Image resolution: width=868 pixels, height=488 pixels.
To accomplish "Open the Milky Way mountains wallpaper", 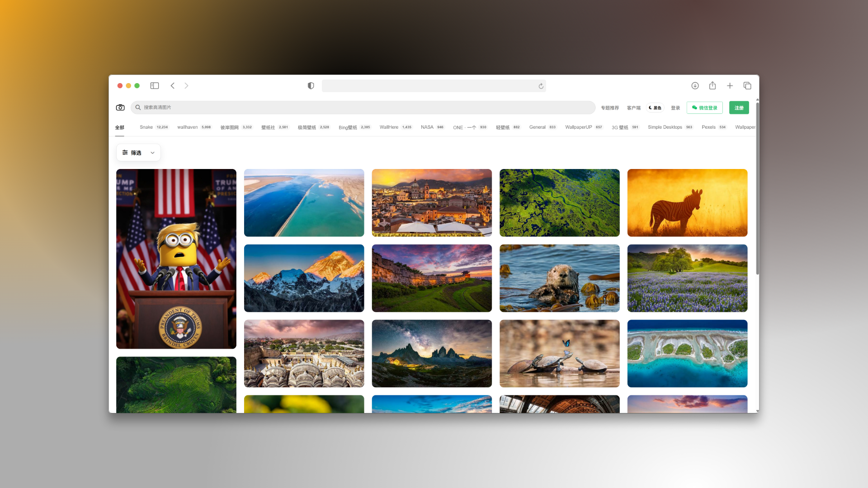I will pyautogui.click(x=432, y=354).
